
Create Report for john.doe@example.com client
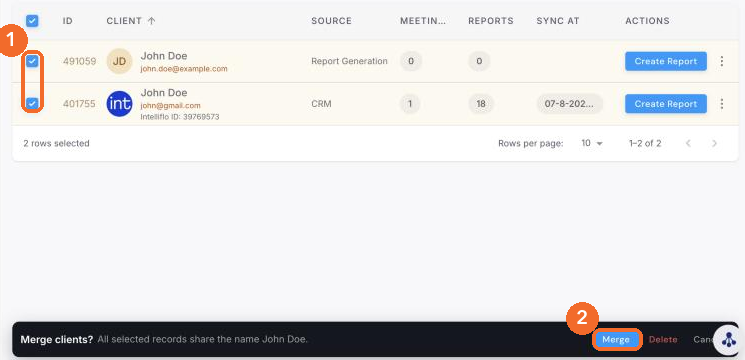click(666, 61)
